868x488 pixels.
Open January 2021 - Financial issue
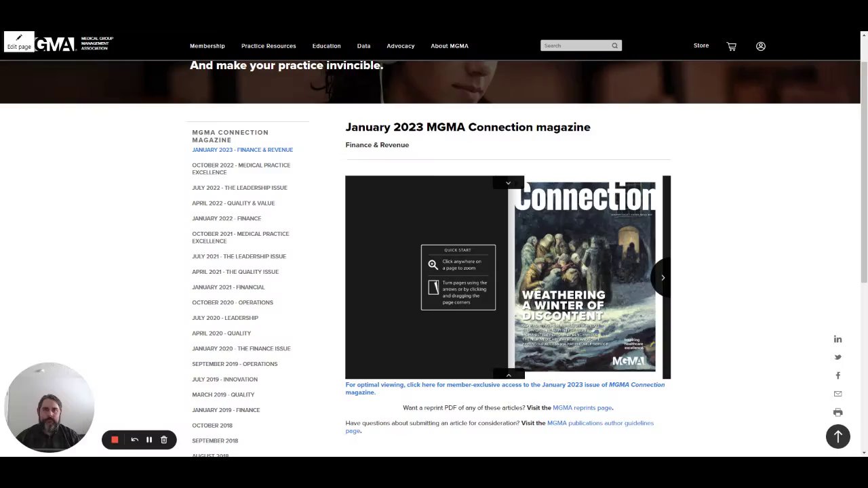point(228,287)
